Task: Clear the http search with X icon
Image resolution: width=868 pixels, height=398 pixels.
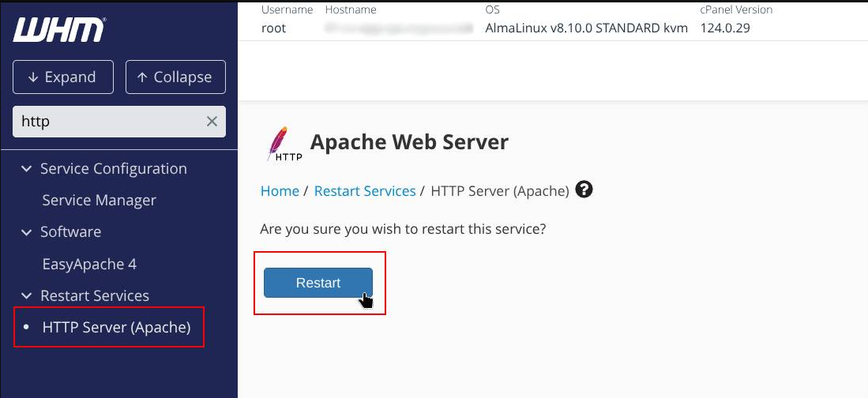Action: 212,122
